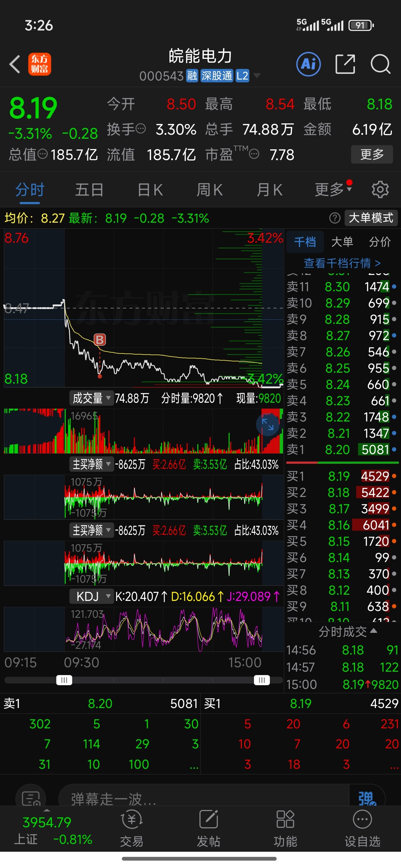This screenshot has height=868, width=401.
Task: Collapse the 分时成交 trades panel
Action: pos(347,632)
